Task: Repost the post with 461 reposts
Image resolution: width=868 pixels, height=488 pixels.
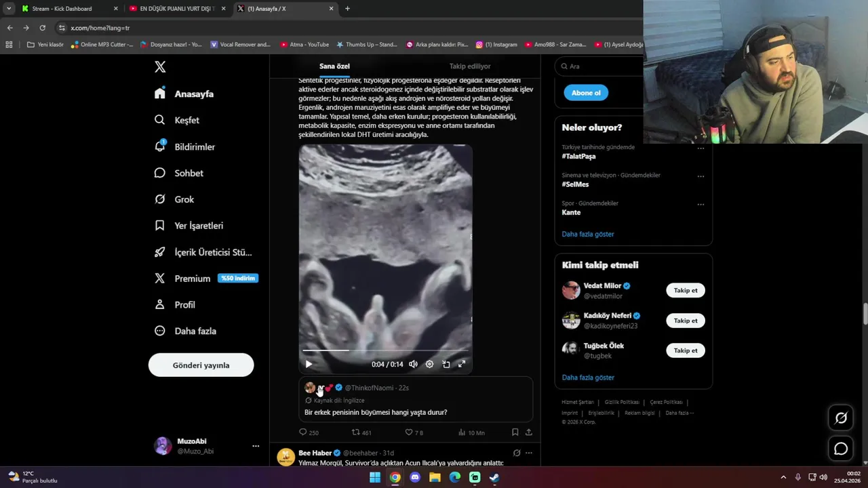Action: click(361, 432)
